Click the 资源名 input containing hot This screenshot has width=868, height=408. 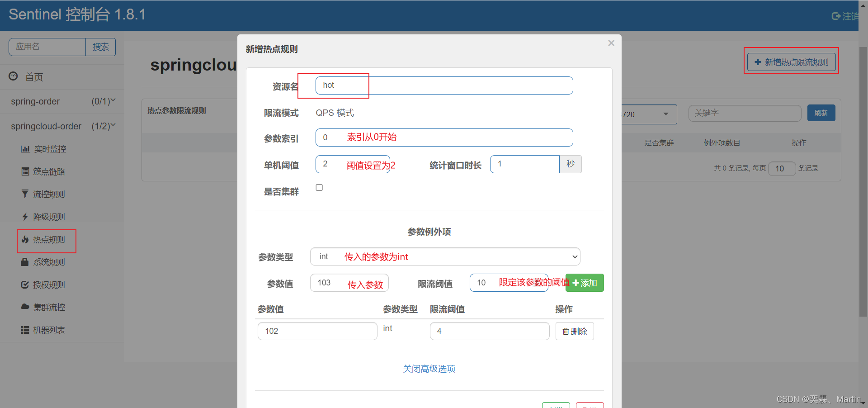pyautogui.click(x=444, y=85)
